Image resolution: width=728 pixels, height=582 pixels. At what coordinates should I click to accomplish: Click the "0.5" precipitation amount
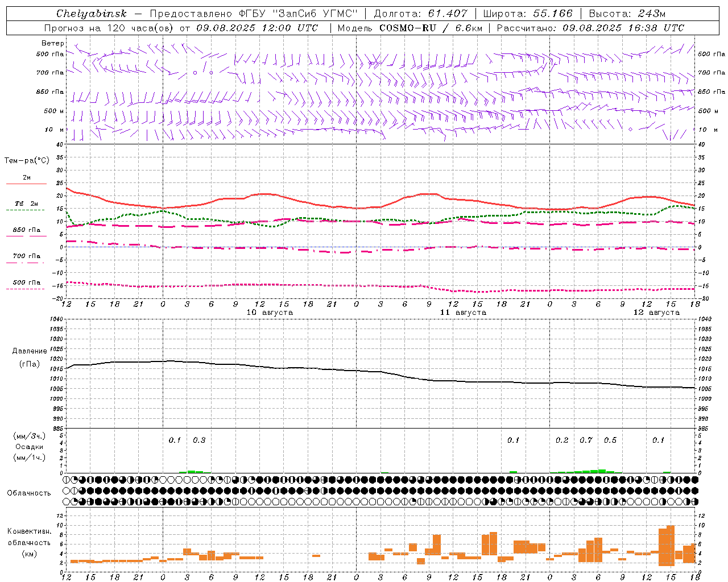point(610,440)
